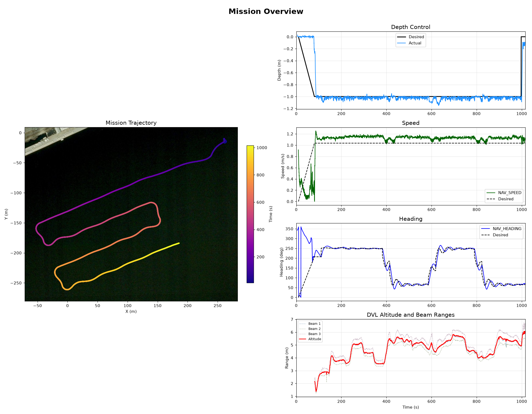The height and width of the screenshot is (414, 532).
Task: Click the 250 tick on trajectory X axis
Action: [x=217, y=306]
